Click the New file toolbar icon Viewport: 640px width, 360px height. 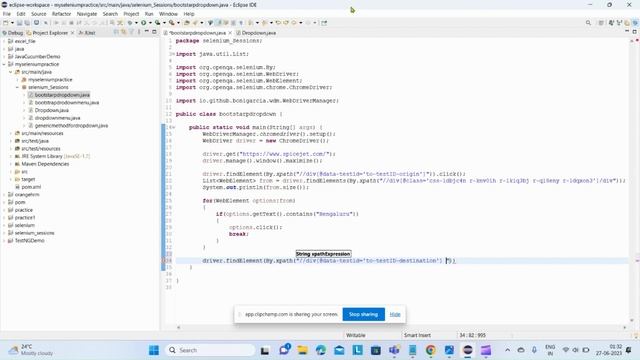click(x=6, y=23)
